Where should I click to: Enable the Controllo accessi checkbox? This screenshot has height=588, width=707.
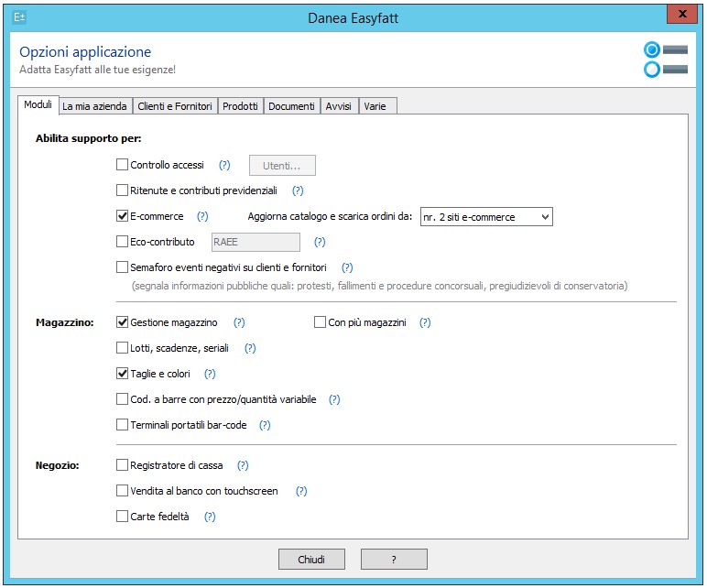tap(123, 166)
